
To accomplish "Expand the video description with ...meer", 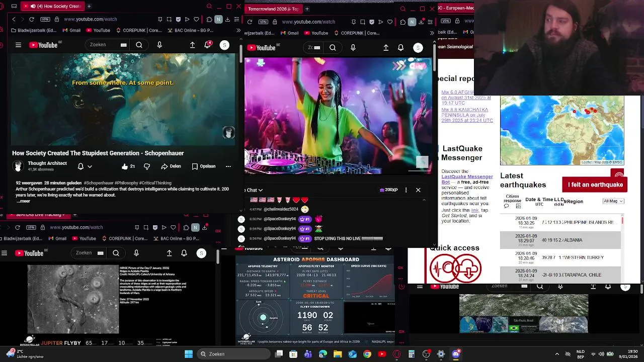I will click(23, 201).
